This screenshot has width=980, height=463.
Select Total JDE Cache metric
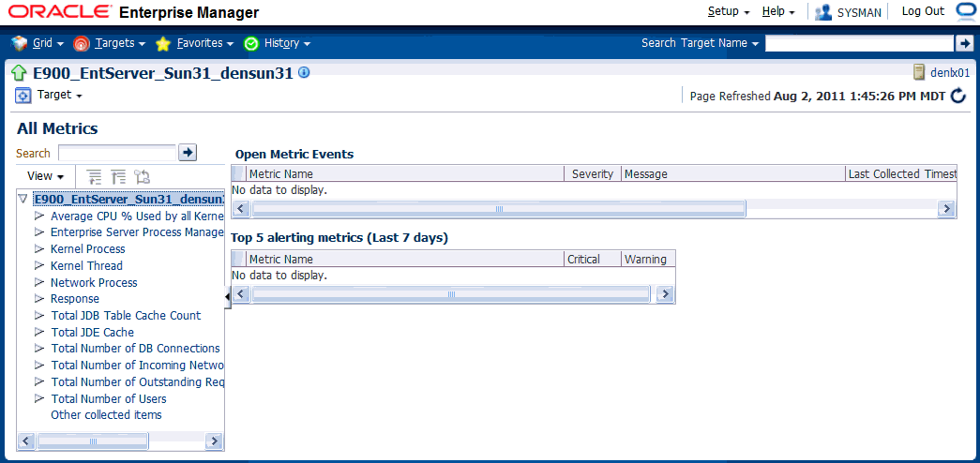pos(93,332)
